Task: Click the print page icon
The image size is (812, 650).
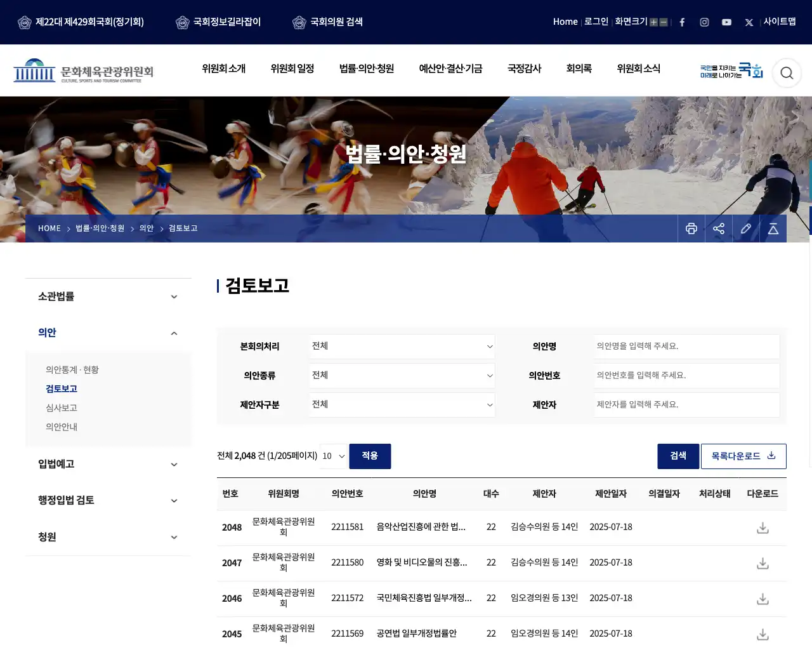Action: pos(691,229)
